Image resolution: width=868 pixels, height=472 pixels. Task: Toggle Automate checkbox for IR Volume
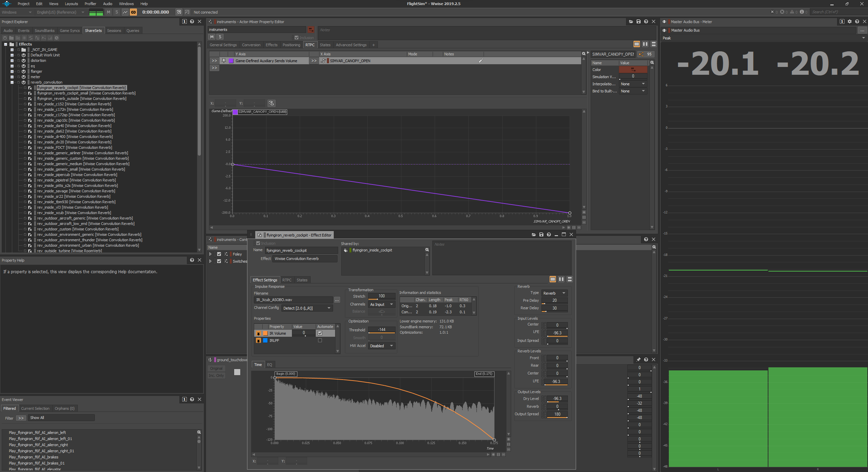click(320, 333)
